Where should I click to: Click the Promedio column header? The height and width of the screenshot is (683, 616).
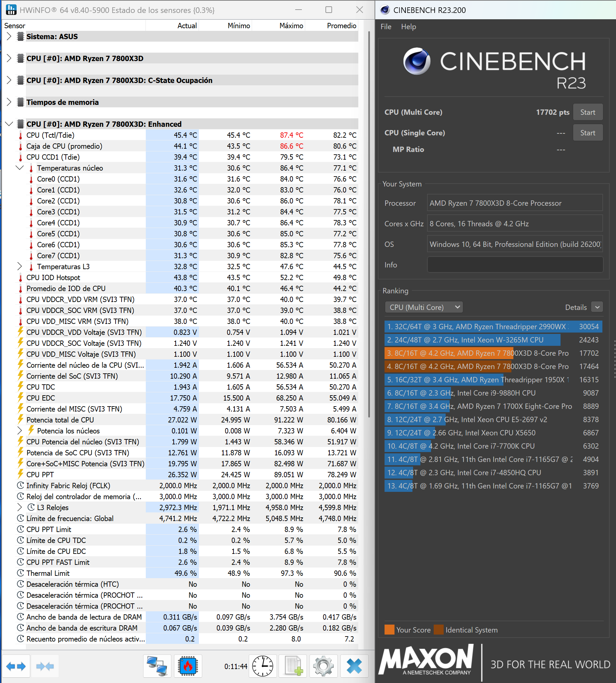[x=332, y=26]
